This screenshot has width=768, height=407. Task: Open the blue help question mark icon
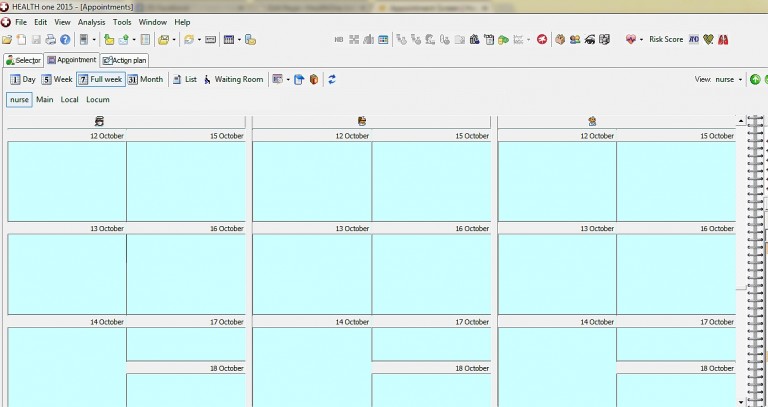65,40
